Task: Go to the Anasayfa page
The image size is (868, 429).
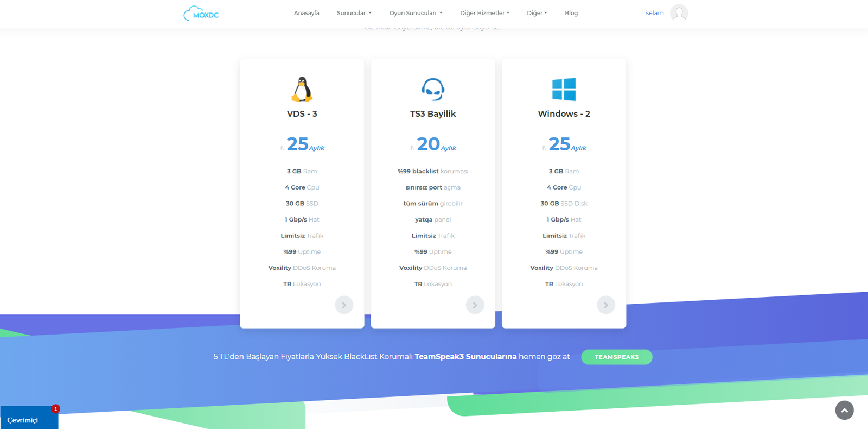Action: (307, 13)
